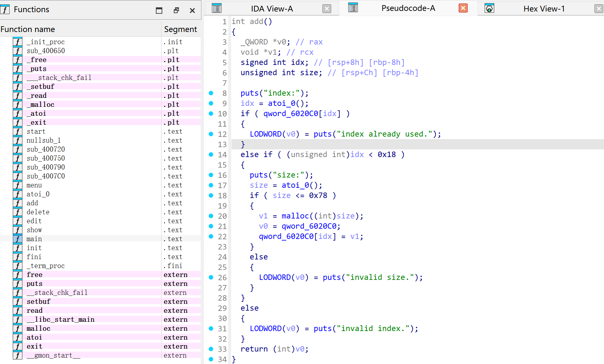The image size is (604, 364).
Task: Select the _exit function row
Action: [x=101, y=123]
